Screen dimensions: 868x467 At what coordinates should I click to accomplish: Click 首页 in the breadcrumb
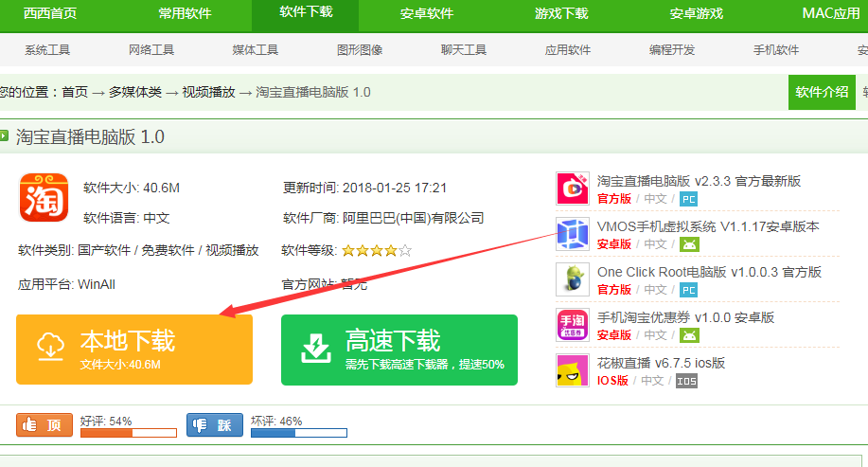click(75, 92)
